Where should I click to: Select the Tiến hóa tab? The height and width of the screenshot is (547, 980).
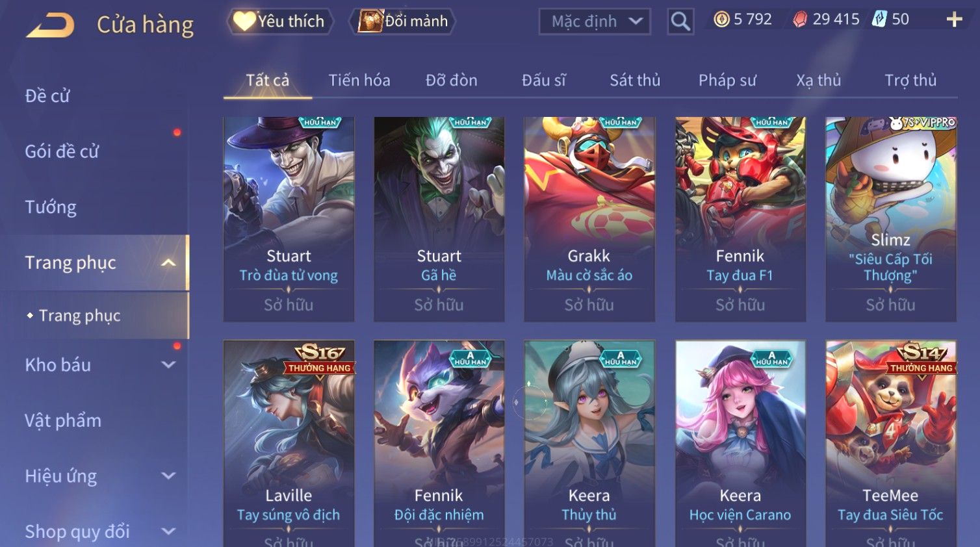(359, 81)
